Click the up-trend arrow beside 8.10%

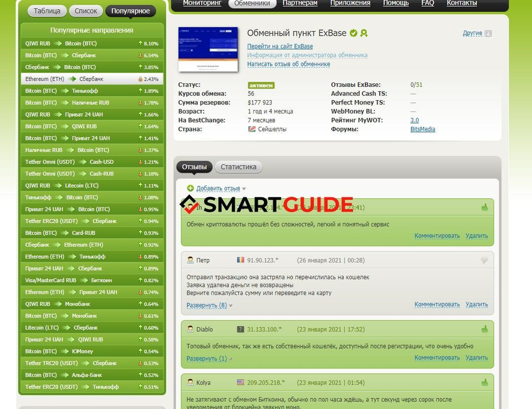140,43
